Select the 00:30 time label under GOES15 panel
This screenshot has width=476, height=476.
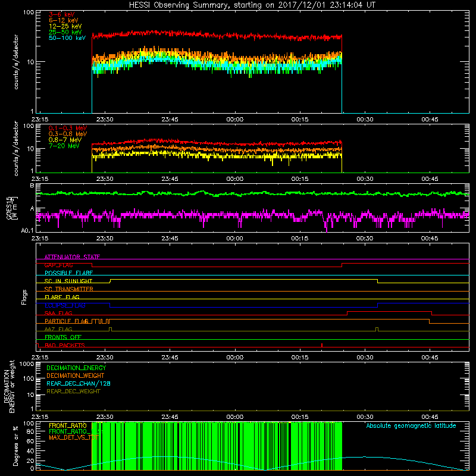click(x=365, y=239)
